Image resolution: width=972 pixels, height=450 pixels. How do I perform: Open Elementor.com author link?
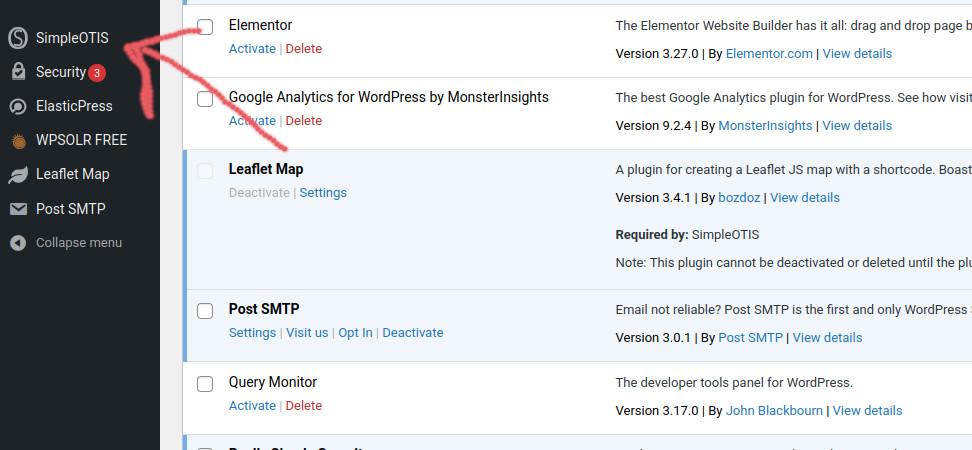769,54
